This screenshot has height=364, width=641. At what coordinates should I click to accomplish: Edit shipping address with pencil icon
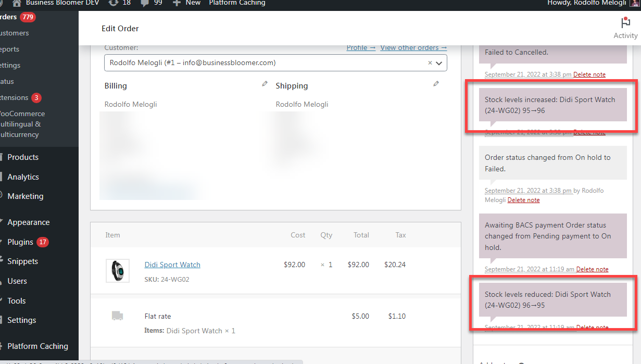(x=436, y=84)
